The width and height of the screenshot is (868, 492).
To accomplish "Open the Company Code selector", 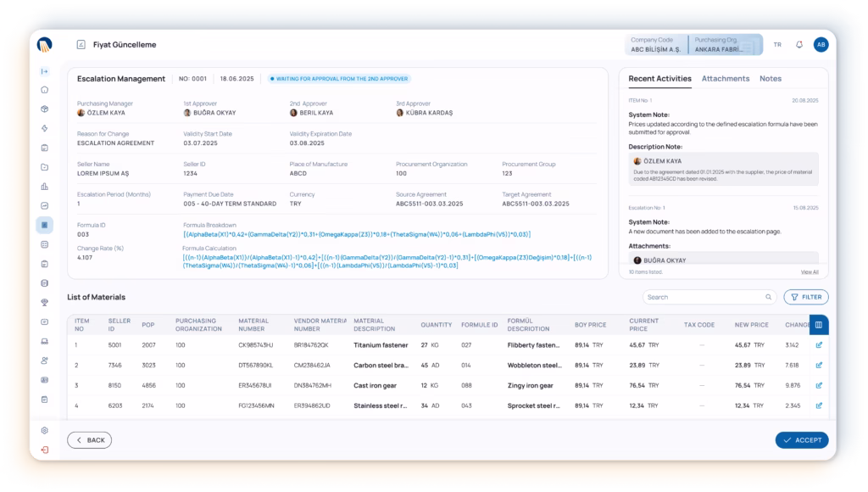I will (656, 45).
